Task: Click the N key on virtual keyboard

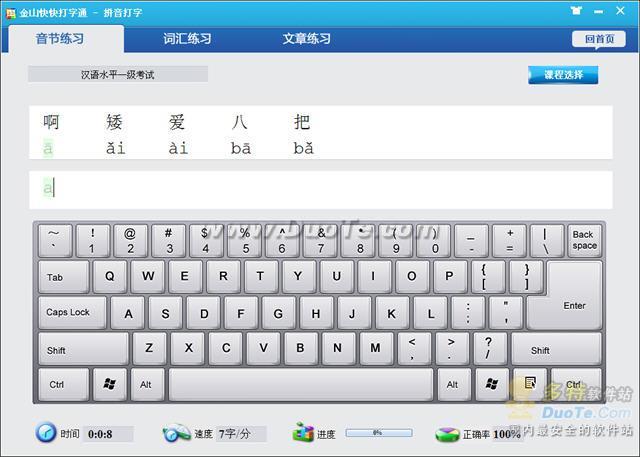Action: coord(338,348)
